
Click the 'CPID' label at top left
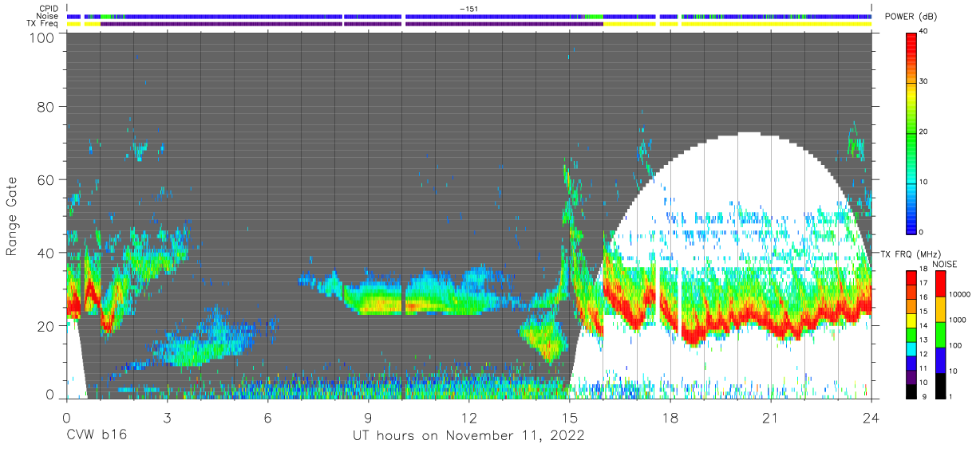47,9
